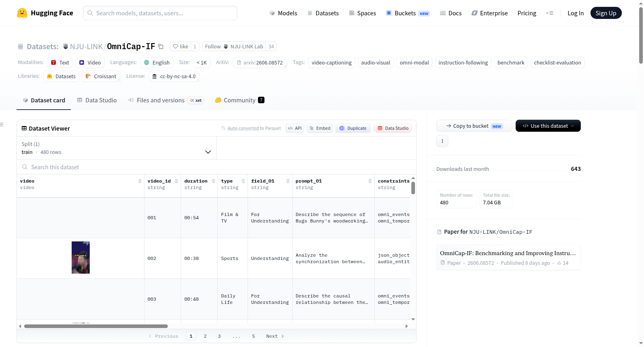Switch to the Dataset card tab

tap(43, 100)
